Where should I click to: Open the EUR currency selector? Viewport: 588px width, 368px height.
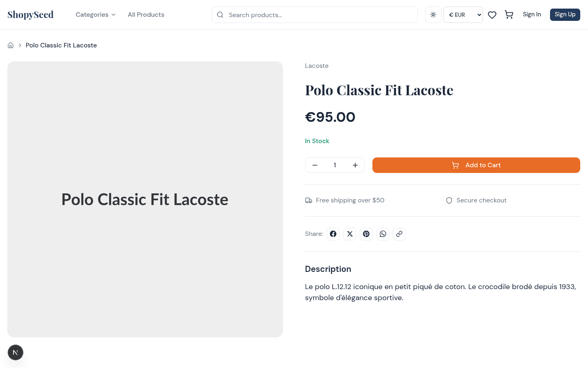point(463,14)
